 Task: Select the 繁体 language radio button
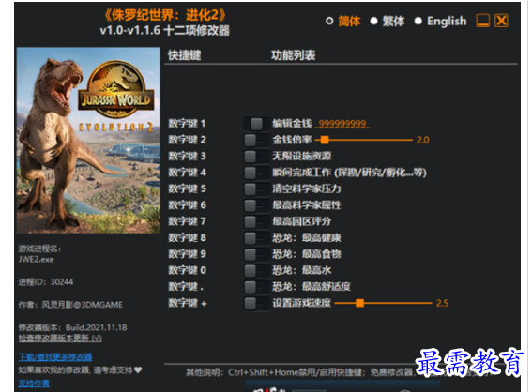point(373,21)
